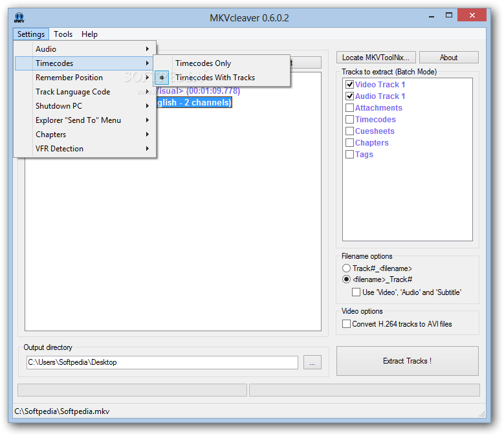Expand Explorer "Send To" Menu submenu
Image resolution: width=504 pixels, height=436 pixels.
tap(85, 120)
